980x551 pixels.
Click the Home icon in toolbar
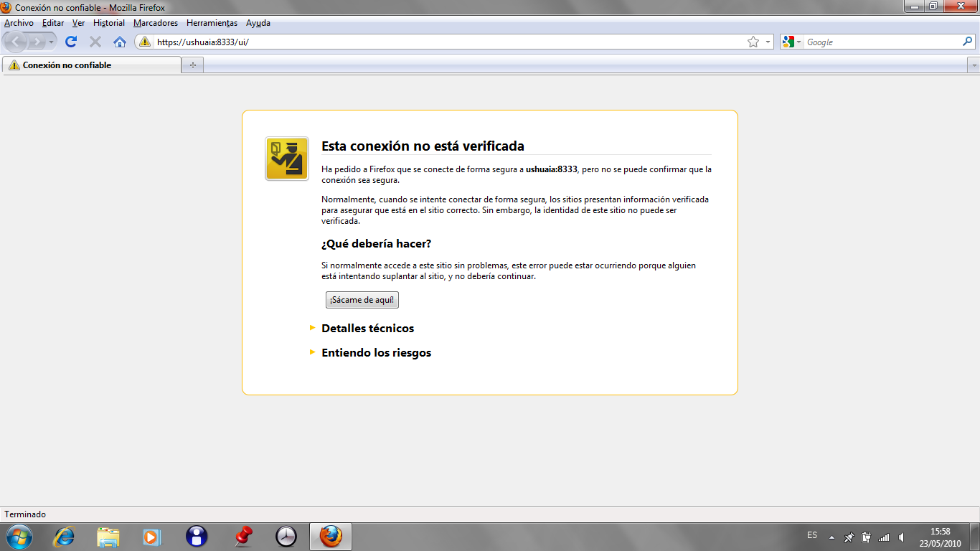pyautogui.click(x=120, y=42)
